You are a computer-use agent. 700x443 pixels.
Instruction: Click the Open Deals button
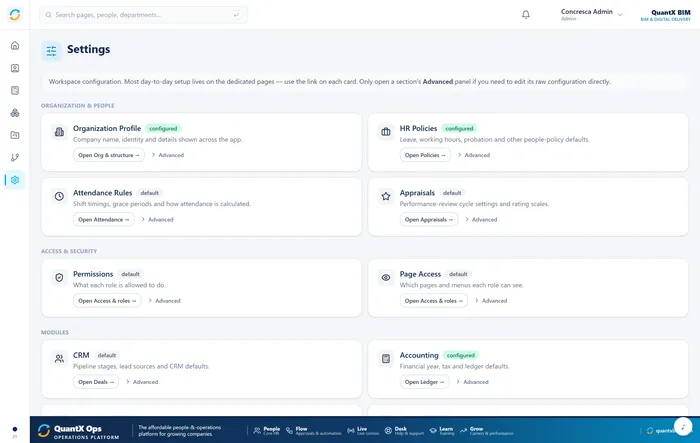click(96, 382)
